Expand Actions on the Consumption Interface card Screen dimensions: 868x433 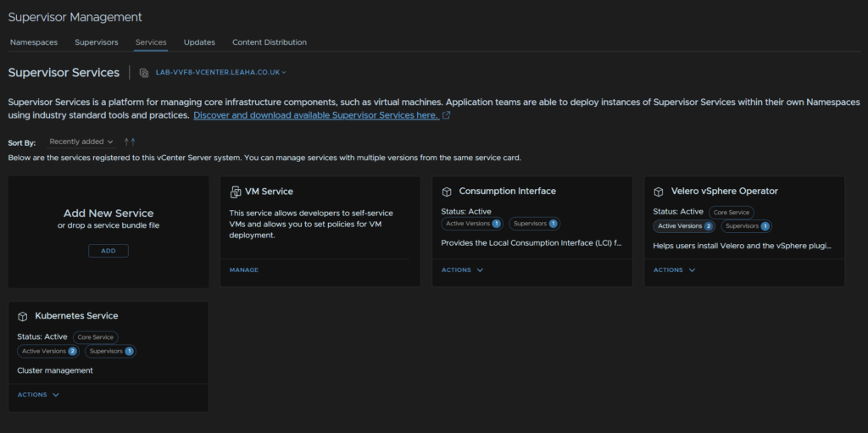click(x=462, y=270)
